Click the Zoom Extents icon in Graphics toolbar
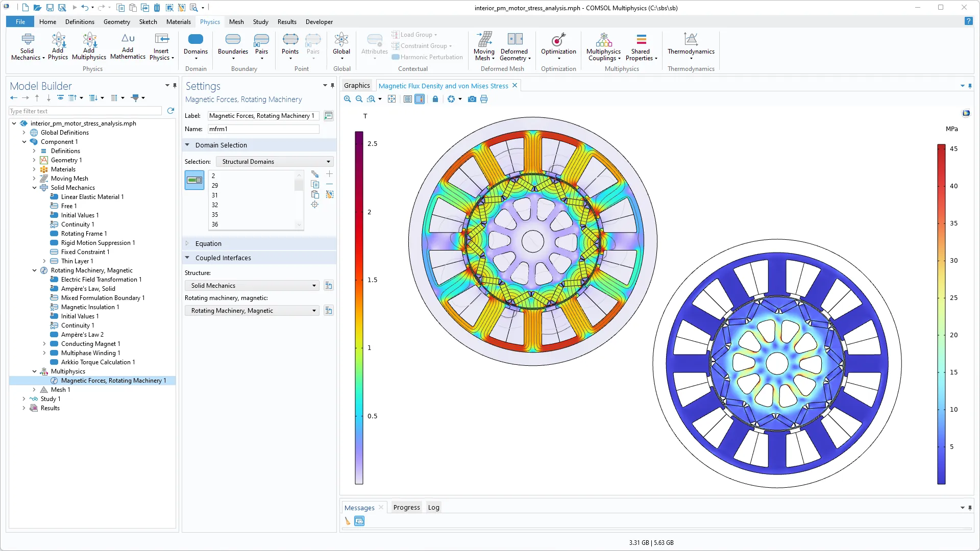 pos(391,99)
